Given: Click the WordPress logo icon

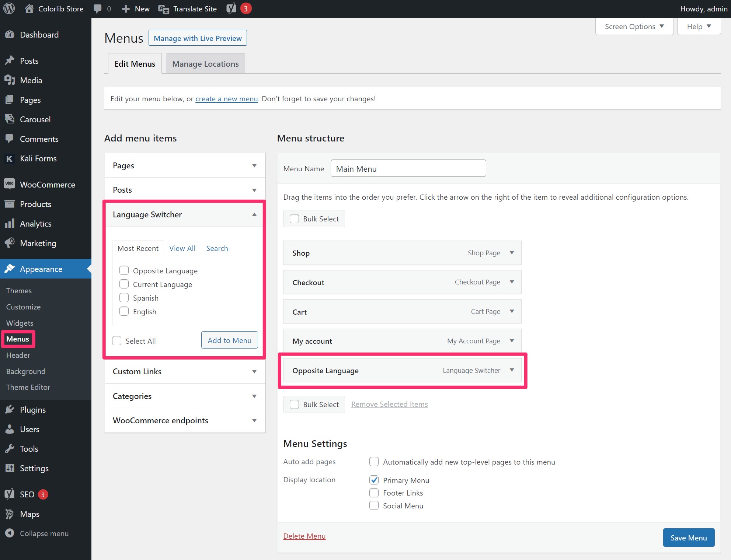Looking at the screenshot, I should pos(9,8).
